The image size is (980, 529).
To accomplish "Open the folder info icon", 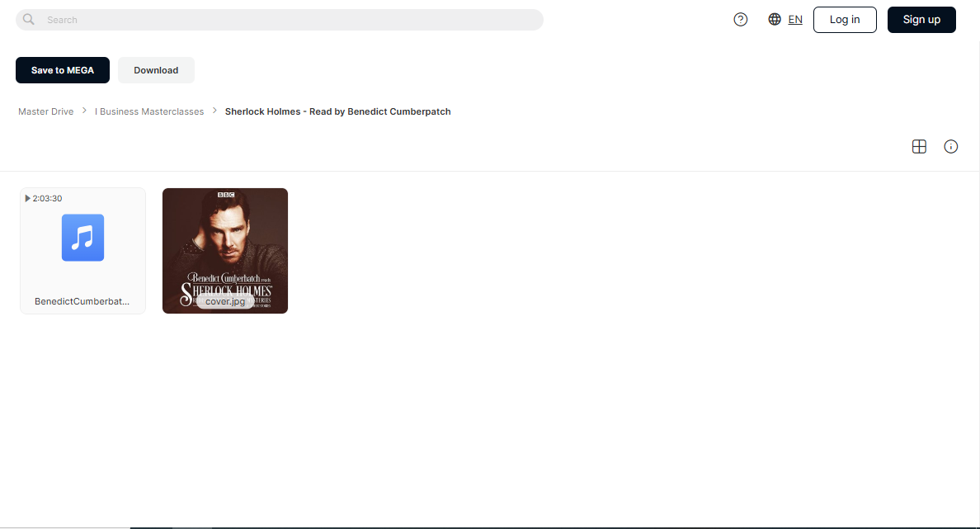I will 950,146.
